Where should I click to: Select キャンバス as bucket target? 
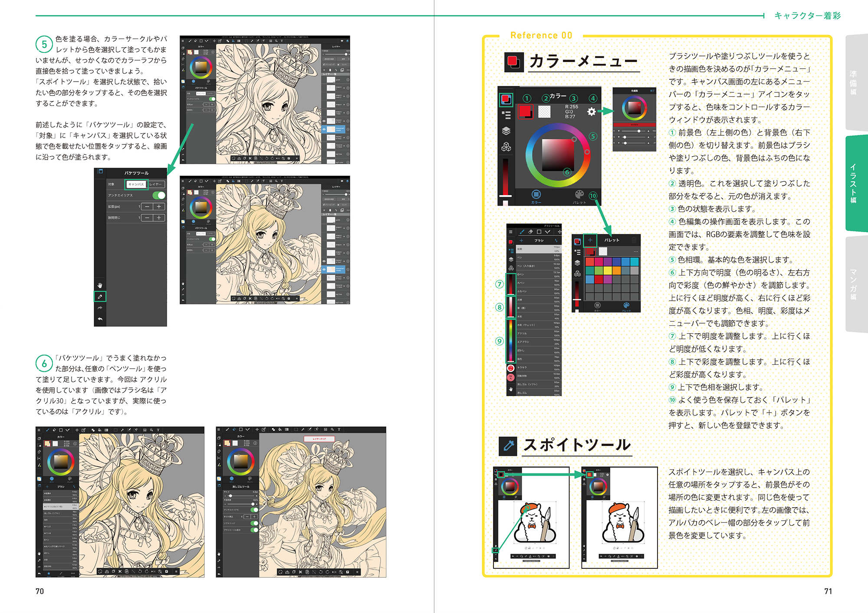(136, 184)
